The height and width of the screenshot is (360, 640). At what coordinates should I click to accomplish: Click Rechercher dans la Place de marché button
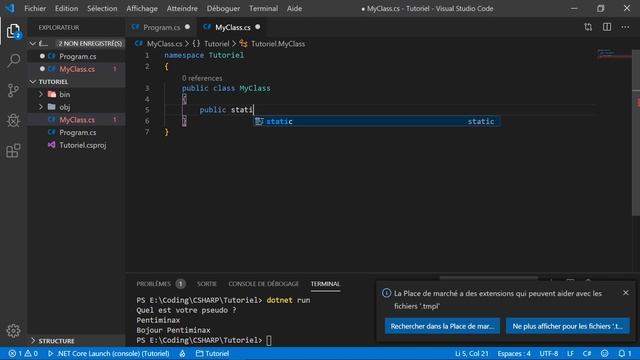[442, 326]
